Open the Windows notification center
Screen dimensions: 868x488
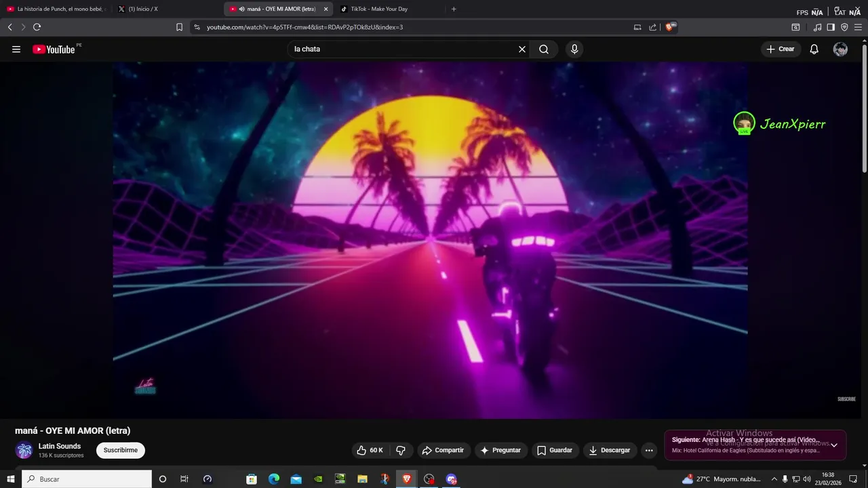854,479
